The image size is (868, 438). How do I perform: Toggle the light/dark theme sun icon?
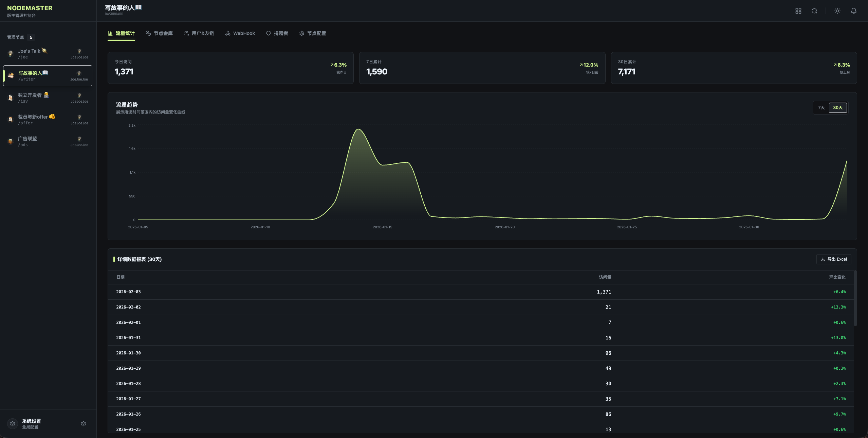click(837, 11)
